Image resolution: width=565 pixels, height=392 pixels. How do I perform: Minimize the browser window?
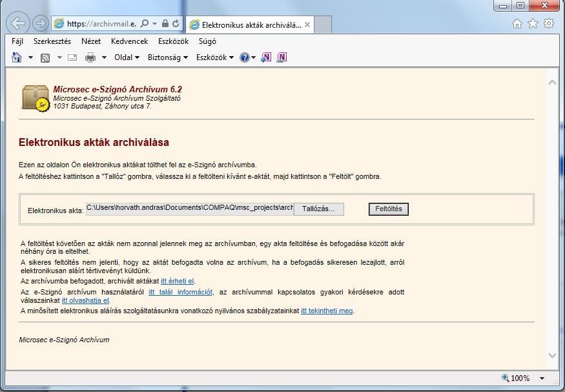click(504, 5)
